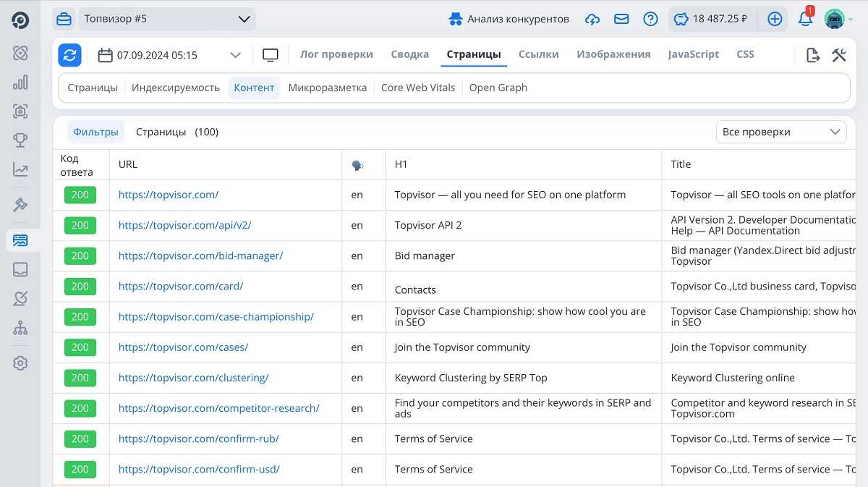This screenshot has width=868, height=487.
Task: Open the notifications bell
Action: tap(805, 19)
